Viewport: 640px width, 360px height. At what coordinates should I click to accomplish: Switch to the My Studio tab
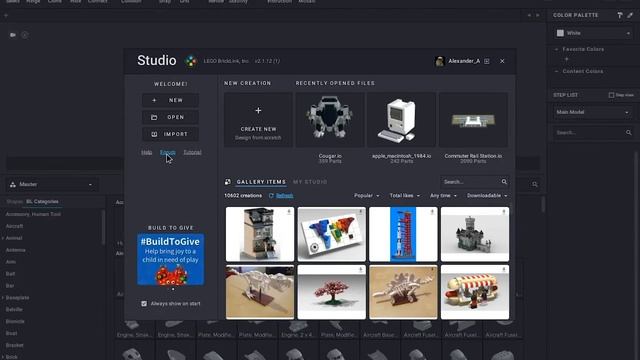tap(310, 182)
